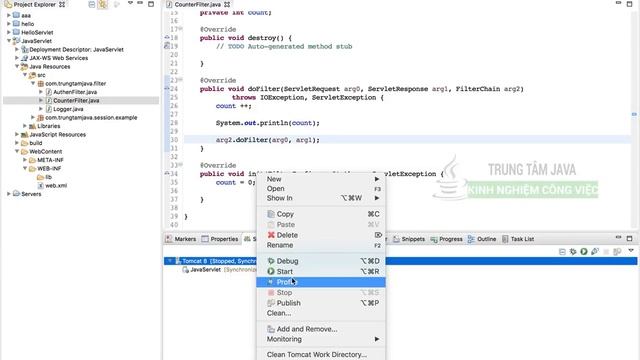Collapse WebContent folder
The width and height of the screenshot is (640, 360).
(x=17, y=151)
